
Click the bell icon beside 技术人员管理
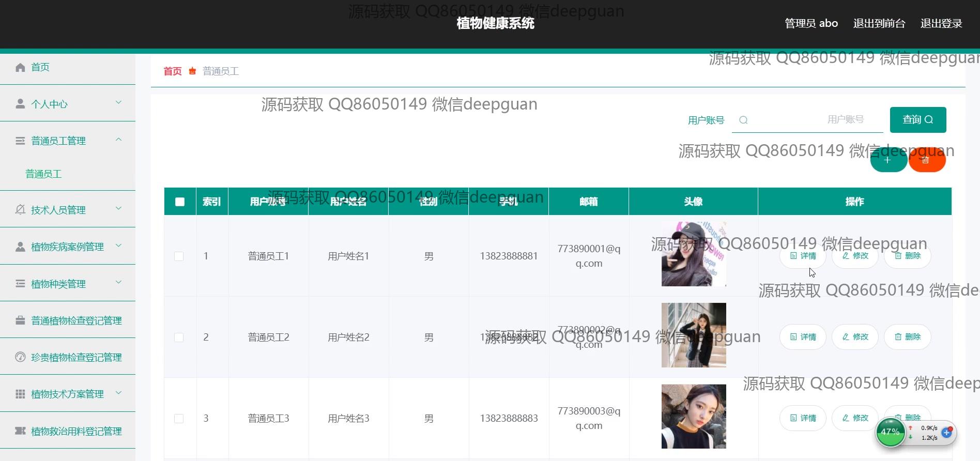pos(20,209)
